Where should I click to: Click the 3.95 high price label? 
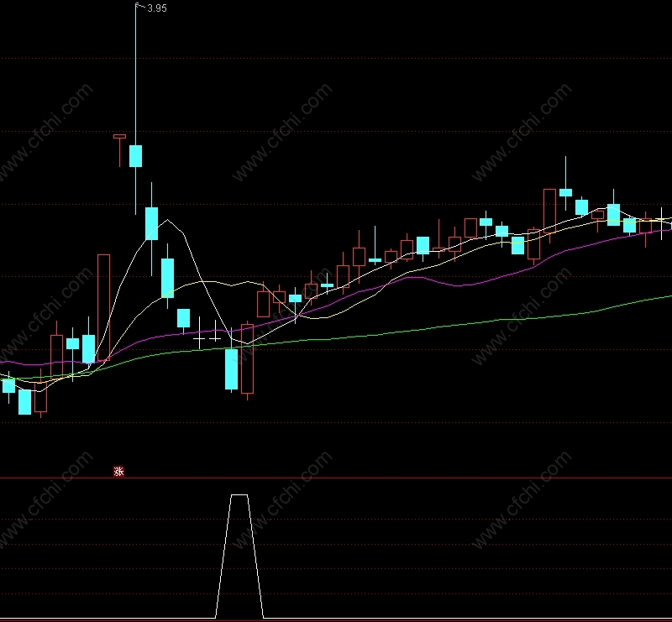pyautogui.click(x=157, y=8)
